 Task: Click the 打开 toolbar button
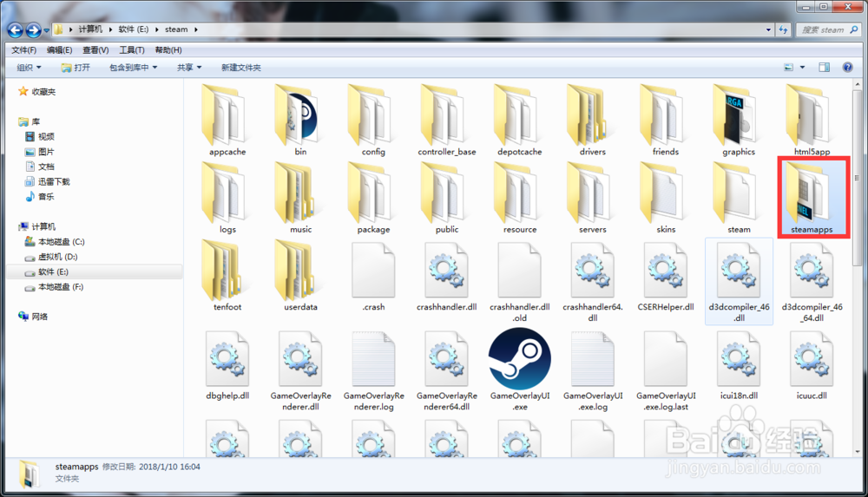(x=76, y=68)
